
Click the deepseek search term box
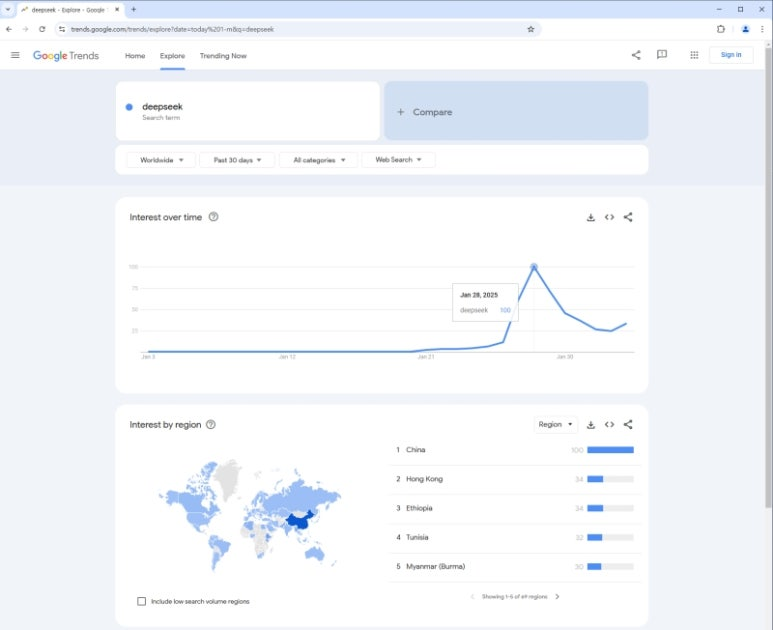tap(247, 111)
